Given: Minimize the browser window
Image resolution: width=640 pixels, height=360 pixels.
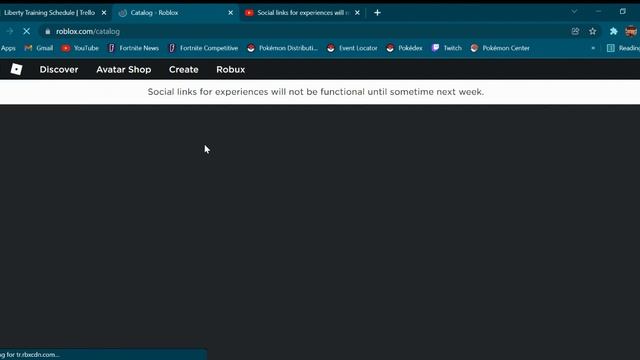Looking at the screenshot, I should [598, 11].
